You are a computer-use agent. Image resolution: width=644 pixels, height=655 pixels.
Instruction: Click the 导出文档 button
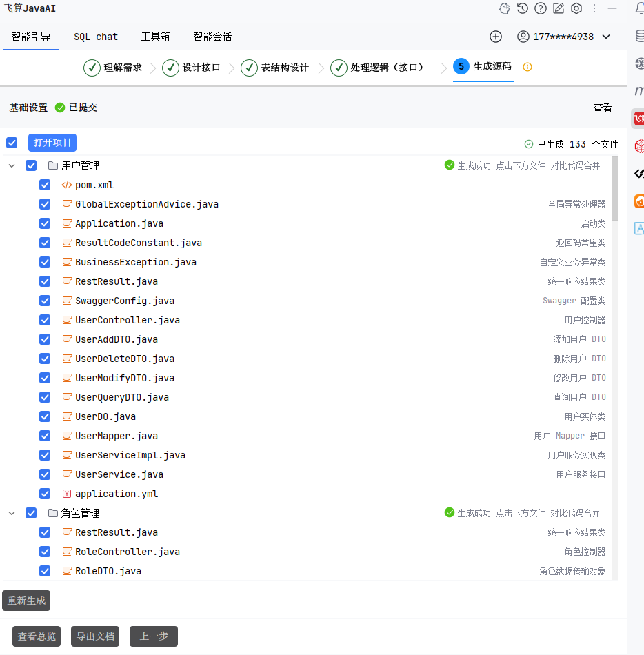(95, 636)
